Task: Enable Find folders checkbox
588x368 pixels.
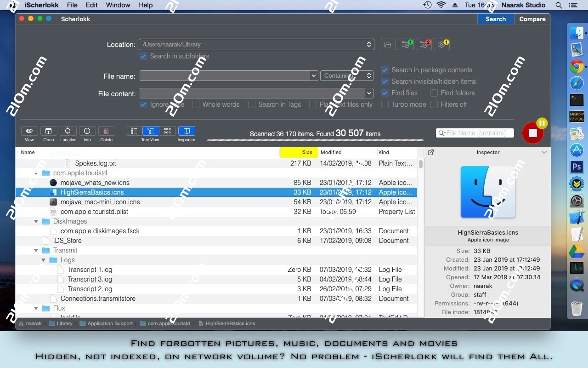Action: [x=434, y=93]
